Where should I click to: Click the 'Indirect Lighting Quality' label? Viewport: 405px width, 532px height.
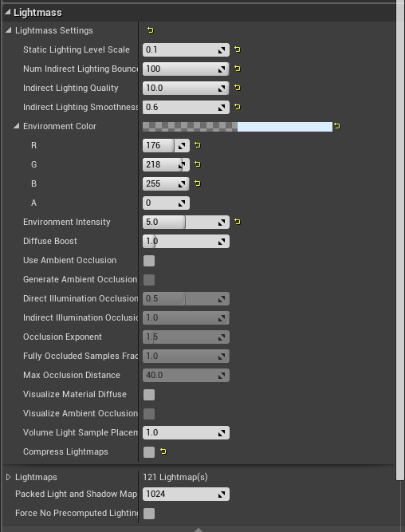pyautogui.click(x=70, y=89)
